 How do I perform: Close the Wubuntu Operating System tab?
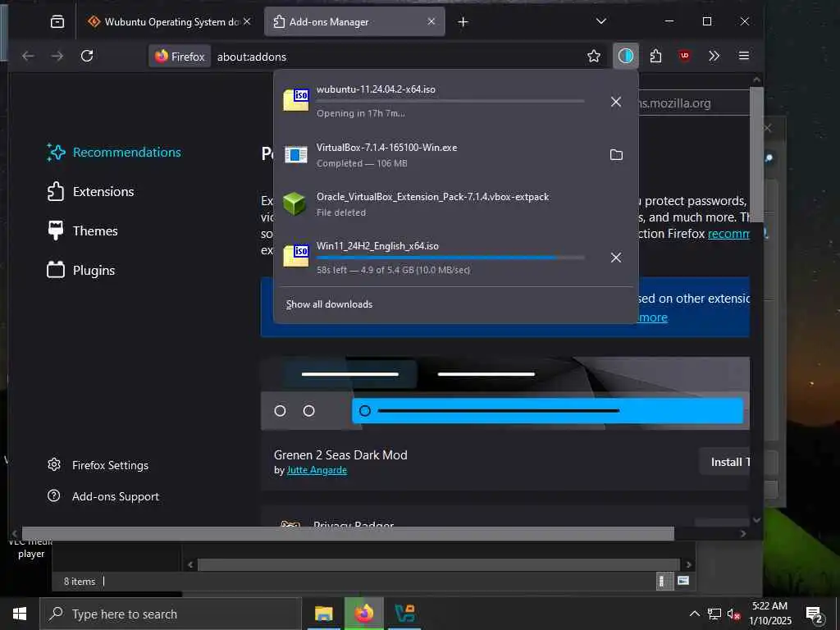247,21
